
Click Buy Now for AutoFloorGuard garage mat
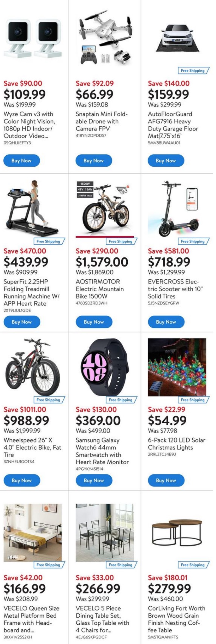166,161
